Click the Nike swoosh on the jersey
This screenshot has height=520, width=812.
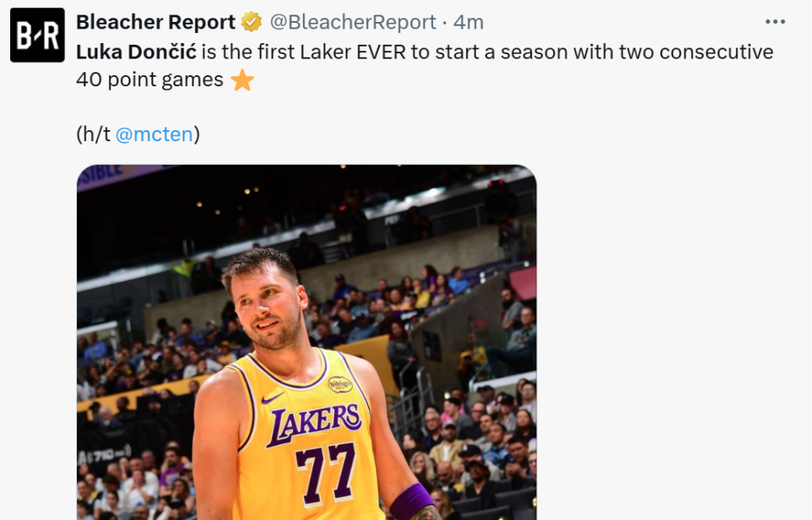272,397
